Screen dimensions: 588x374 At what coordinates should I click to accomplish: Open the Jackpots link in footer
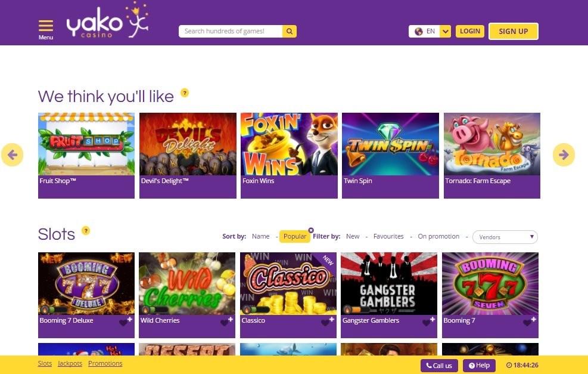tap(70, 363)
